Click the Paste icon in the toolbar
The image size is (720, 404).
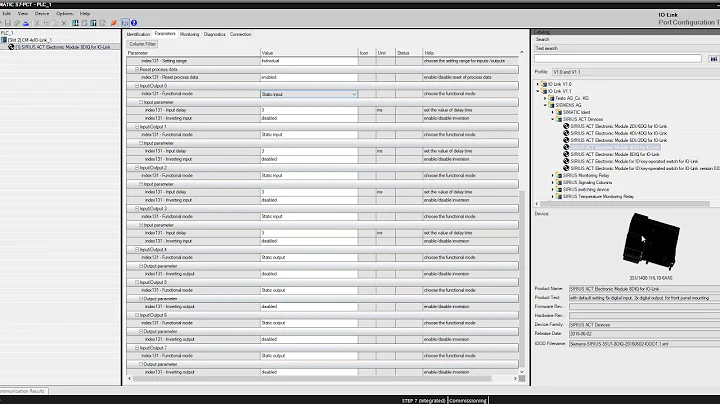click(55, 23)
